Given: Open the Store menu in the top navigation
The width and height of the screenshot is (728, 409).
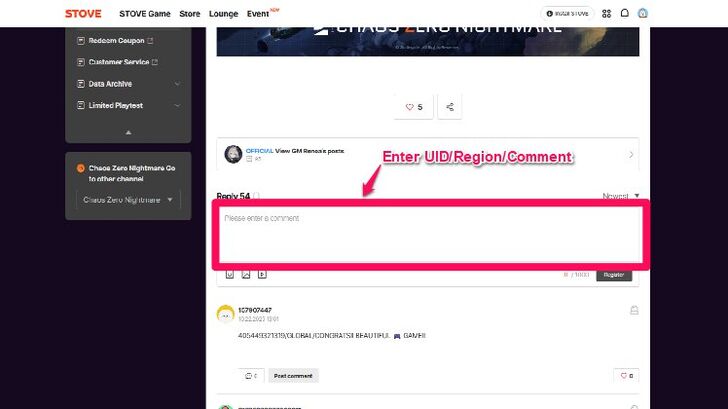Looking at the screenshot, I should (x=190, y=14).
